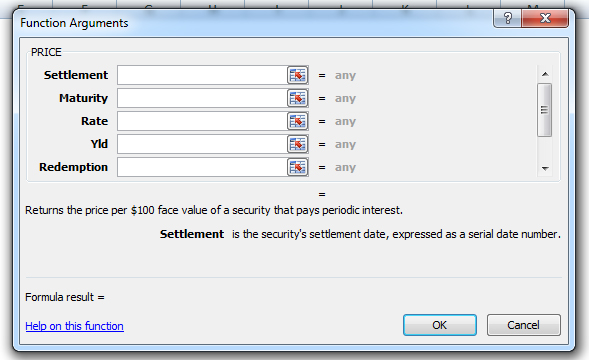The image size is (589, 360).
Task: Click into the Yld input field
Action: click(202, 144)
